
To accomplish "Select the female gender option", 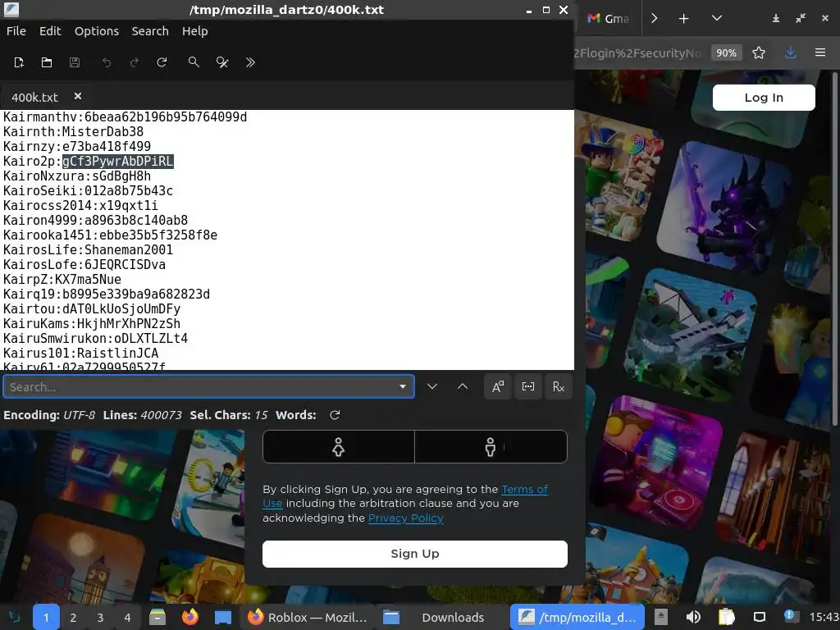I will (x=339, y=447).
